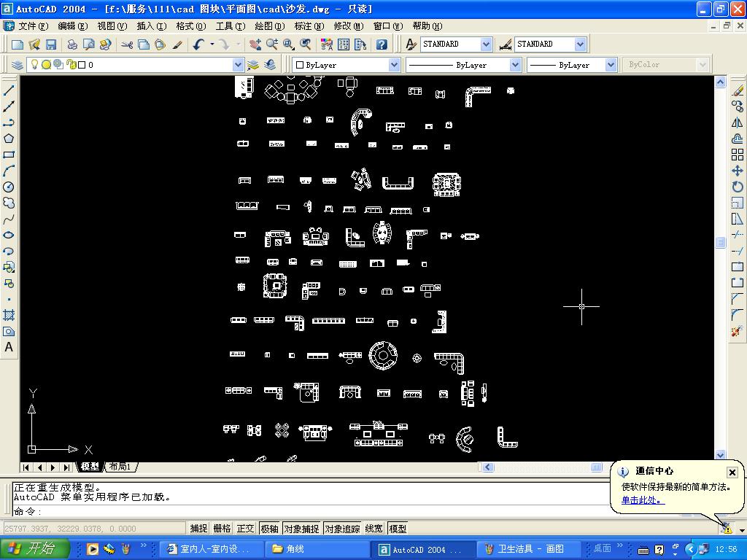This screenshot has width=747, height=560.
Task: Open the undo history dropdown arrow
Action: click(x=212, y=44)
